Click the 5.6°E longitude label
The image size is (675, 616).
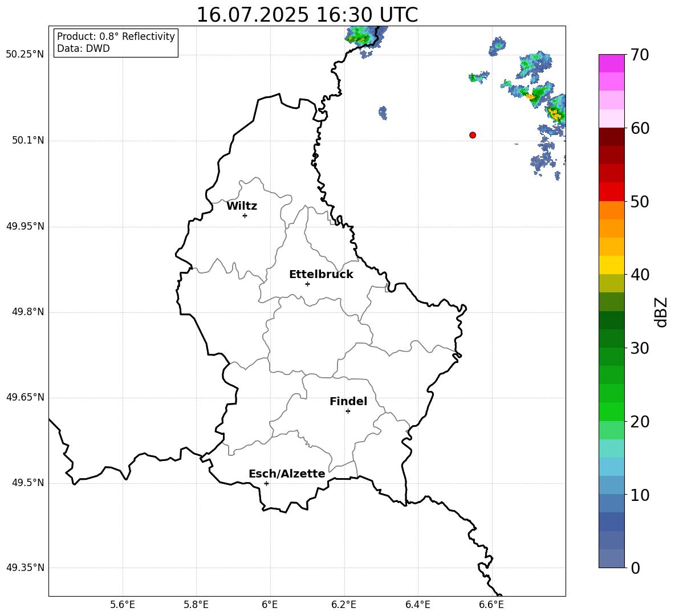(123, 605)
